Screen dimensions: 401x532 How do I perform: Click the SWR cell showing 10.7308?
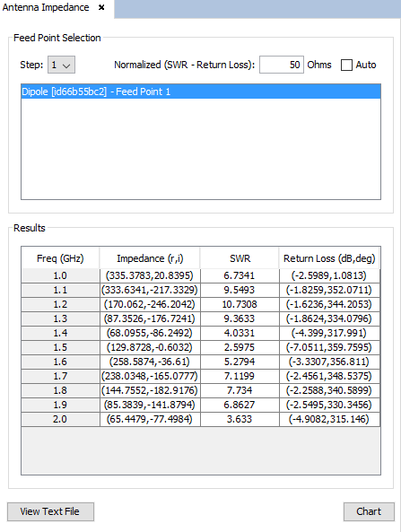pyautogui.click(x=240, y=304)
